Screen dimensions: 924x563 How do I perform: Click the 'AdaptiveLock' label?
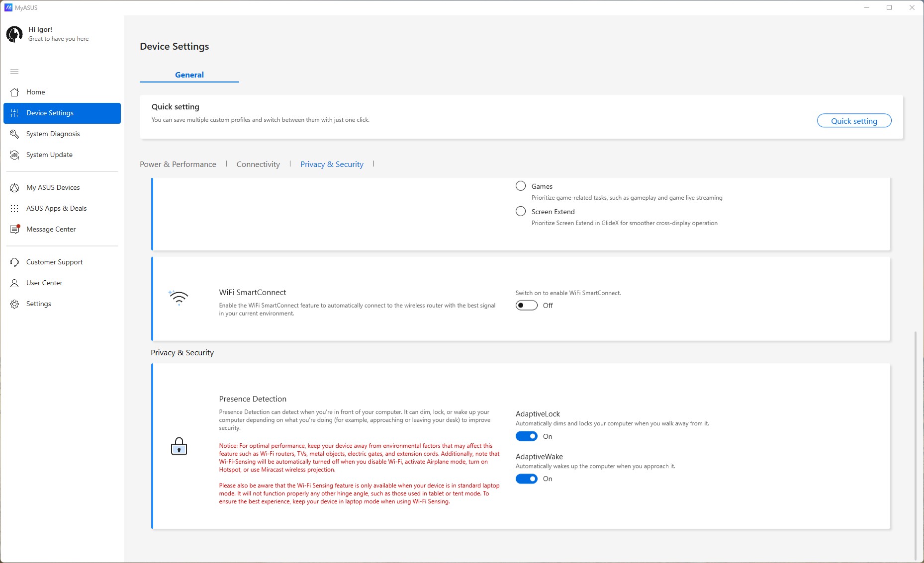pos(538,414)
